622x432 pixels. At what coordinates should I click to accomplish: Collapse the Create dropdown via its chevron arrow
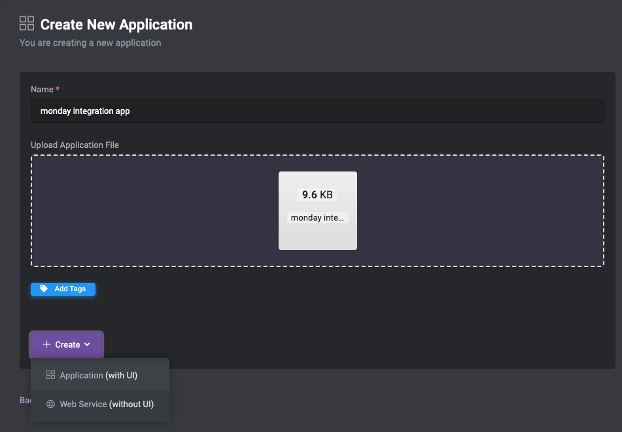point(88,344)
